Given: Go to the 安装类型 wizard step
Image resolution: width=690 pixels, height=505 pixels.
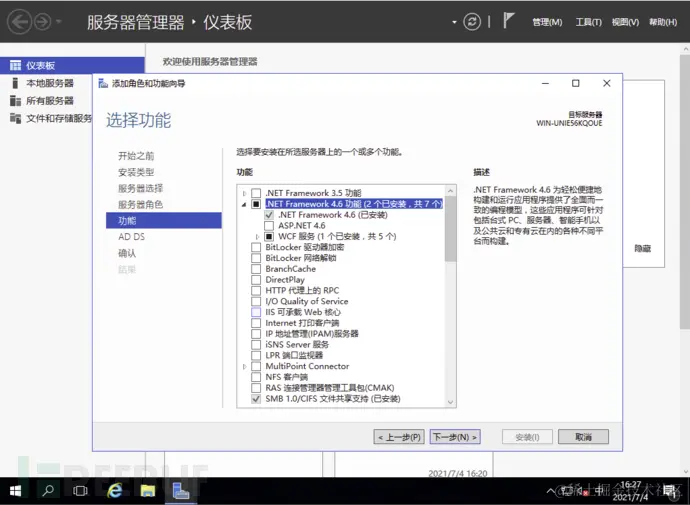Looking at the screenshot, I should point(136,172).
